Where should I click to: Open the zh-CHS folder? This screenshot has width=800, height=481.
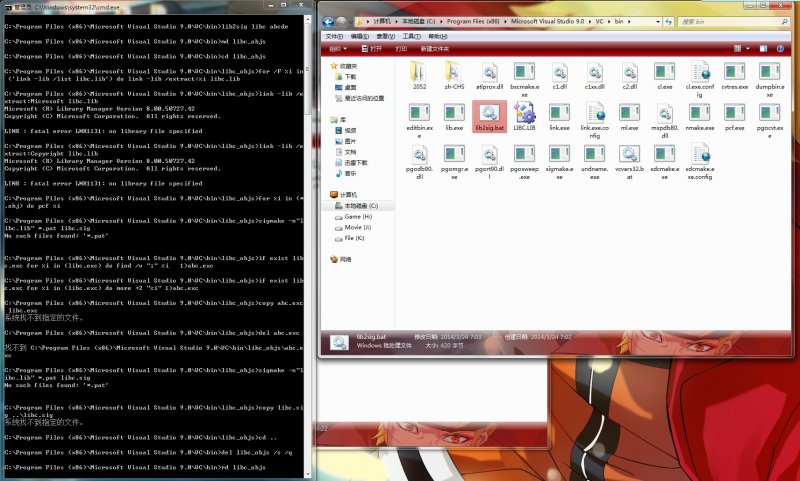(454, 75)
